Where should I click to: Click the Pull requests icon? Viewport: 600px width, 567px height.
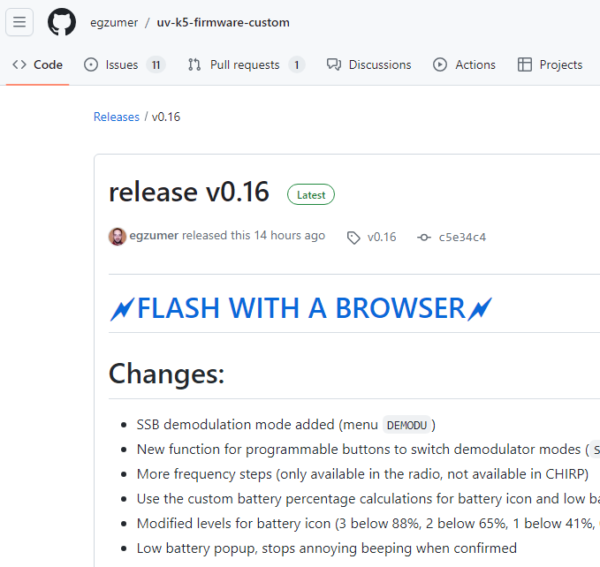(x=194, y=65)
